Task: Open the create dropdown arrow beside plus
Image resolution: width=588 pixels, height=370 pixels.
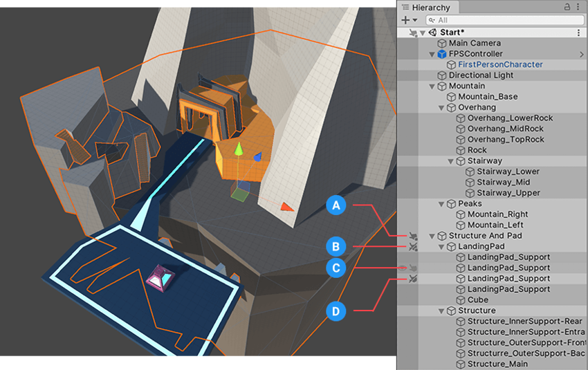Action: tap(414, 21)
